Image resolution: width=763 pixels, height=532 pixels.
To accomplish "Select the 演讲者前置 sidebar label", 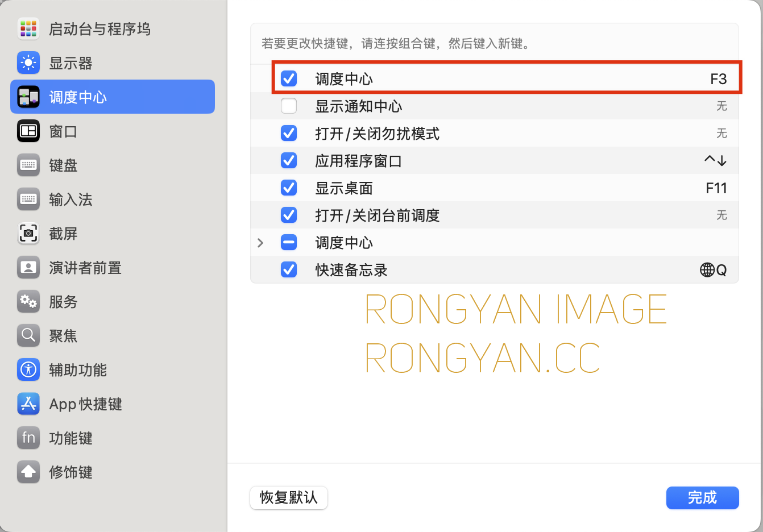I will [85, 268].
